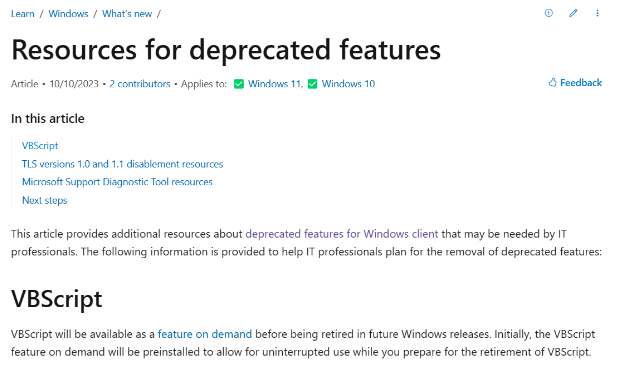Image resolution: width=628 pixels, height=372 pixels.
Task: Open the Windows 11 applies-to link
Action: (x=274, y=84)
